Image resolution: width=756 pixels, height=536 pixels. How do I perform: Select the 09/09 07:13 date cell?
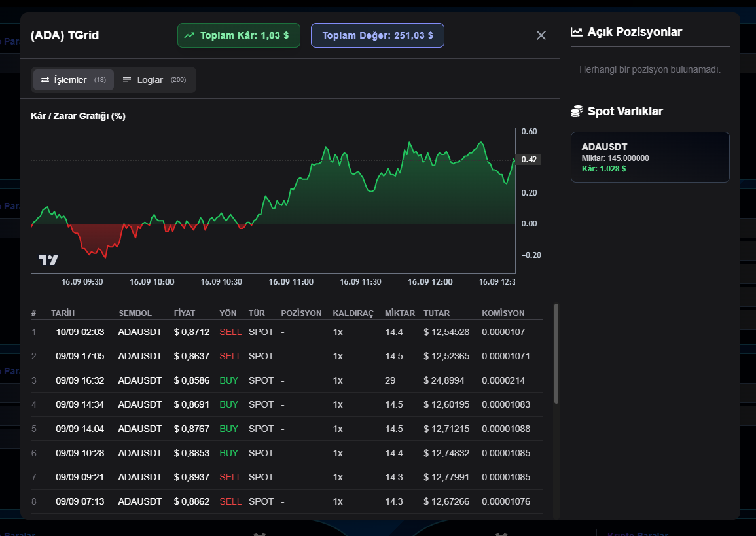click(x=80, y=501)
